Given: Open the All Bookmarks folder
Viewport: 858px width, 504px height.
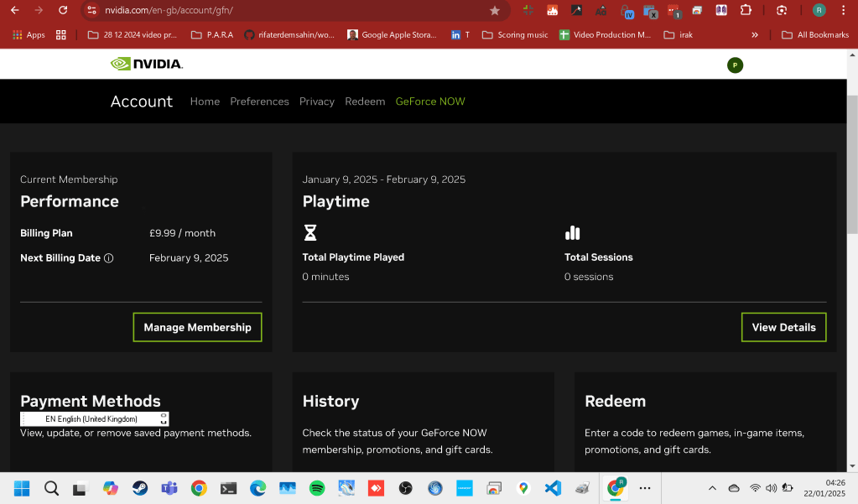Looking at the screenshot, I should click(x=815, y=35).
